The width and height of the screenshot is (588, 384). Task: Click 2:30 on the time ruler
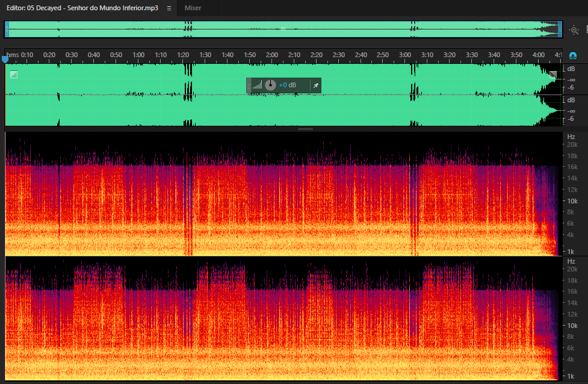coord(339,55)
